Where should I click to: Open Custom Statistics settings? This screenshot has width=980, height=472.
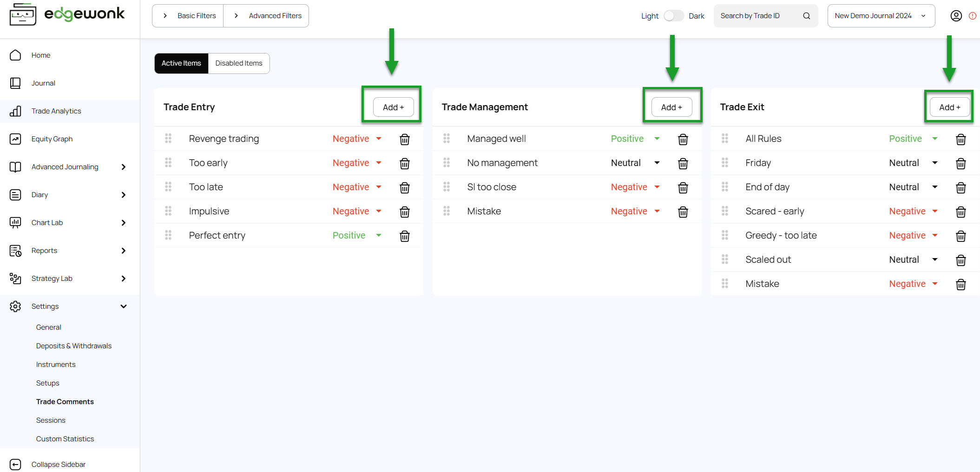[x=65, y=439]
